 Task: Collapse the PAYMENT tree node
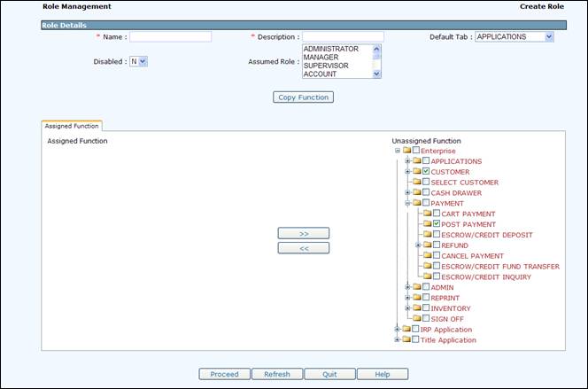point(407,203)
